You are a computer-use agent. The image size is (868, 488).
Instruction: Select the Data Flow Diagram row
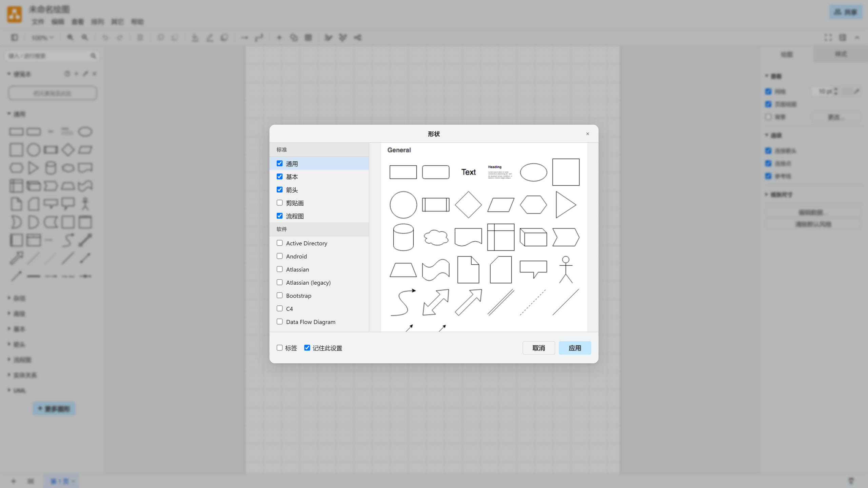319,322
